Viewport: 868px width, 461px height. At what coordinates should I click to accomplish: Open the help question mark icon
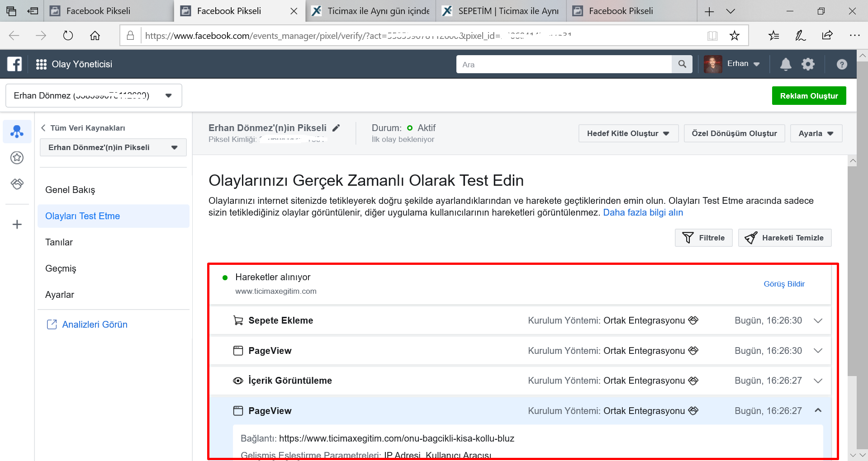(842, 64)
